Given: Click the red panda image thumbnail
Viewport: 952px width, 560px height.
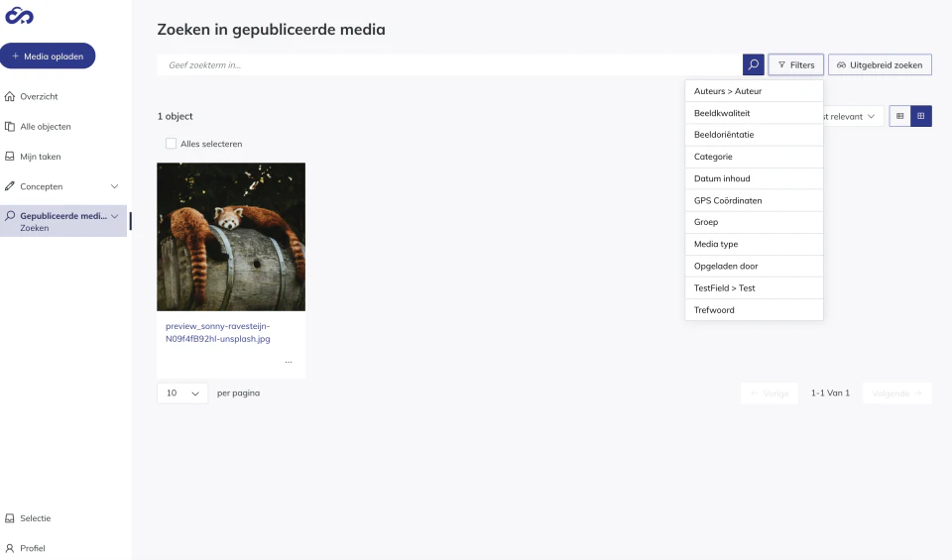Looking at the screenshot, I should point(231,237).
